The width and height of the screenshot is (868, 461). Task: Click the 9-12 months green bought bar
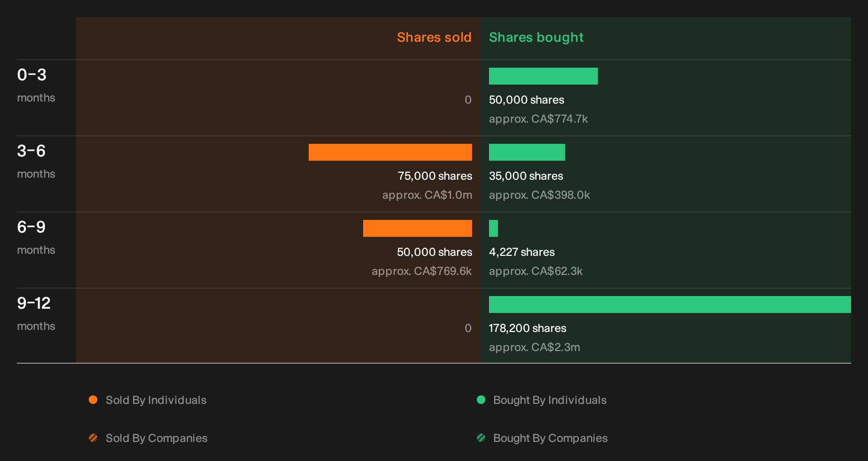click(670, 305)
